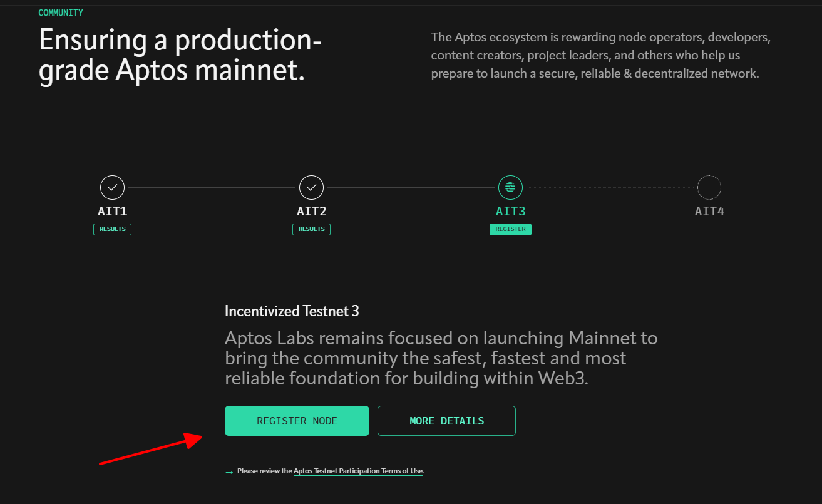This screenshot has width=822, height=504.
Task: Click the AIT4 dotted circle icon
Action: (709, 187)
